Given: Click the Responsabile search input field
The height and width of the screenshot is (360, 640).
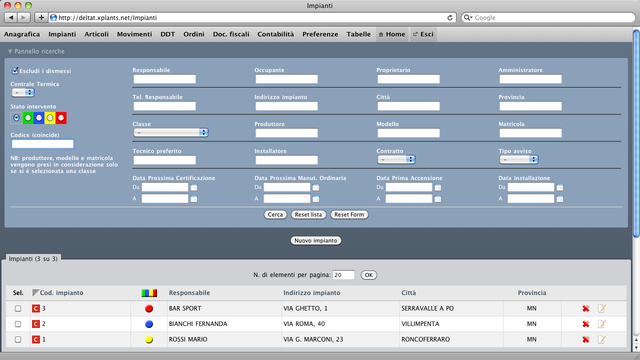Looking at the screenshot, I should [164, 79].
